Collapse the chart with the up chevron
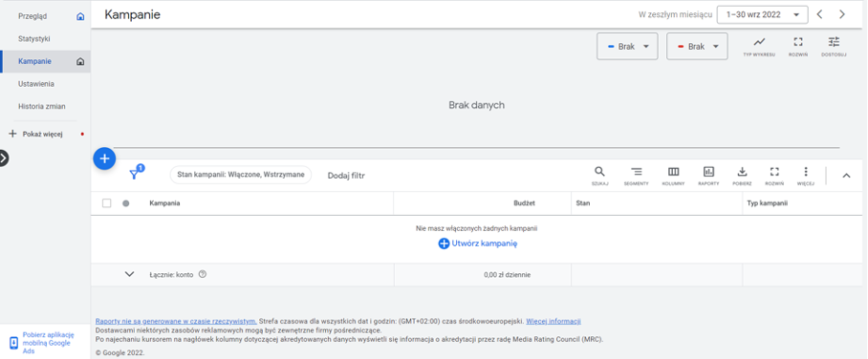868x359 pixels. (846, 176)
